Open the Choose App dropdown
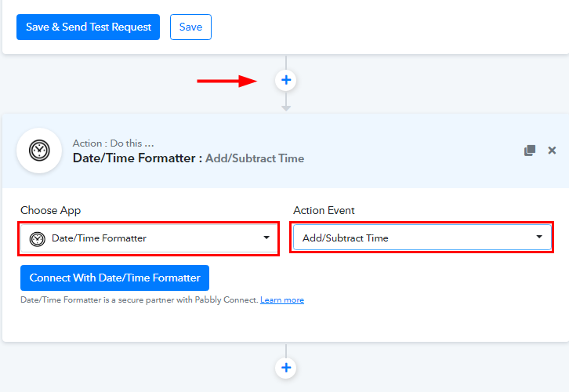Screen dimensions: 569x392 [x=148, y=238]
